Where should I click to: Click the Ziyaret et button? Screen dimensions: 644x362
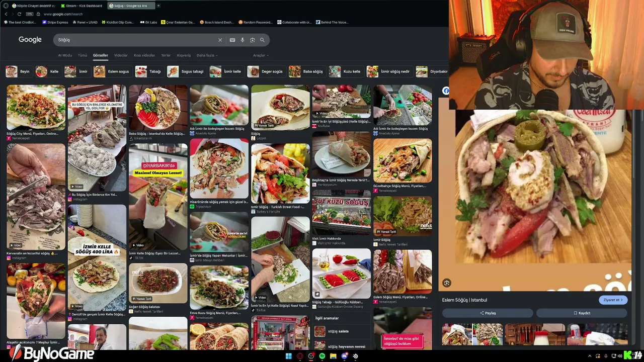click(613, 300)
